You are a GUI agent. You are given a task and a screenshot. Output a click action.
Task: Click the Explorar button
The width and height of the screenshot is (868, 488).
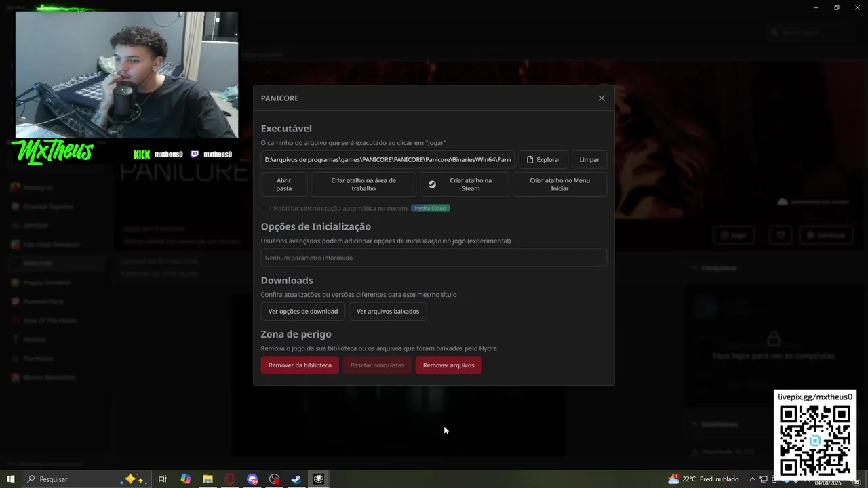pyautogui.click(x=543, y=159)
